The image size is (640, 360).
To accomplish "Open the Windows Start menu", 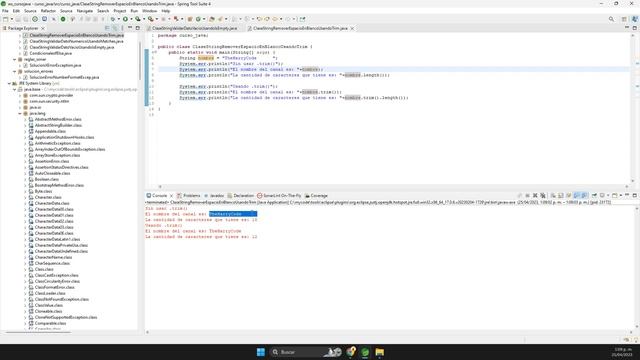I will (x=261, y=352).
